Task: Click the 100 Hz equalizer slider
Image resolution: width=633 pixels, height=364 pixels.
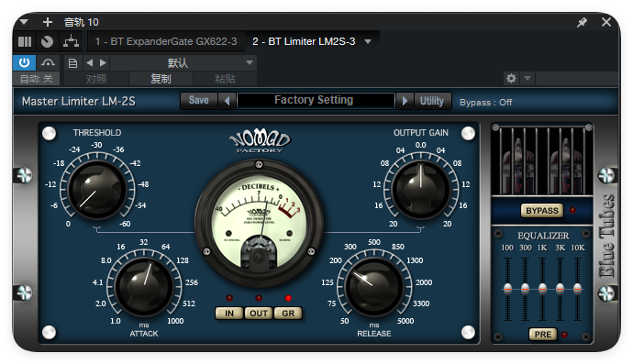Action: click(507, 289)
